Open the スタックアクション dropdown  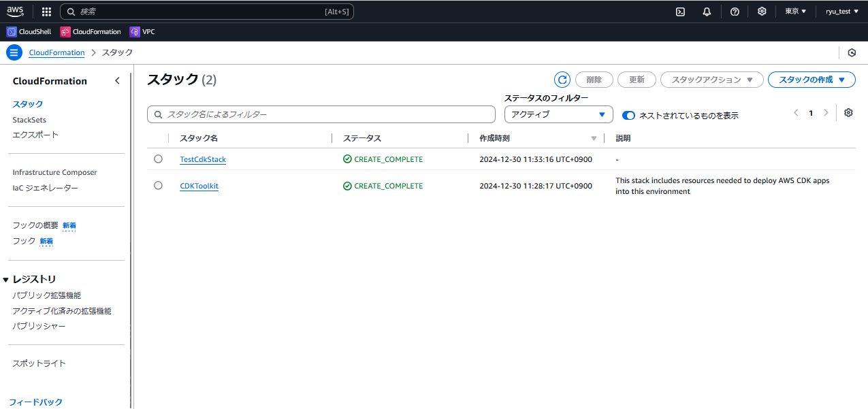pos(711,80)
